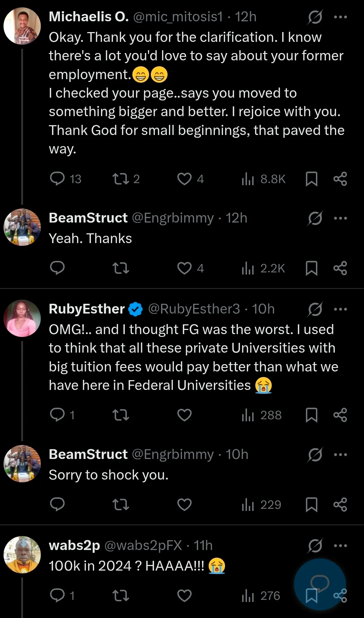
Task: Like BeamStruct's "Yeah. Thanks" reply
Action: [x=184, y=268]
